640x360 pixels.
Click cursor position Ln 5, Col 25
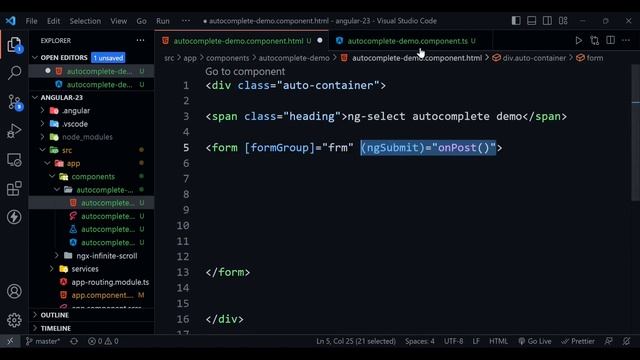coord(356,341)
